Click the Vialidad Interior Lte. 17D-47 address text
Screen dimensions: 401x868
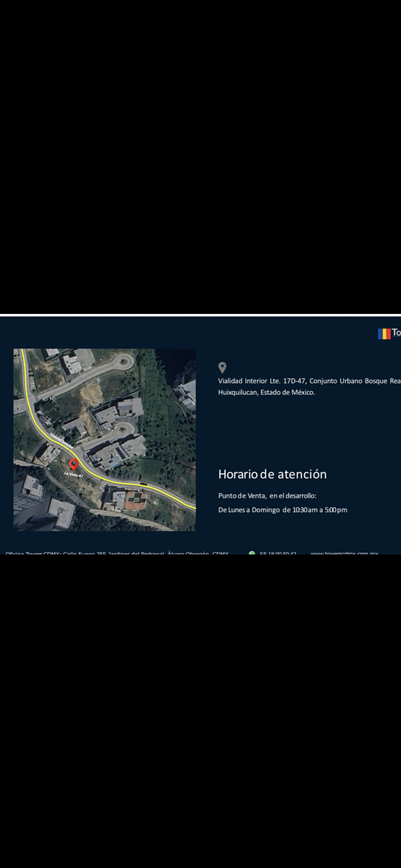(309, 380)
